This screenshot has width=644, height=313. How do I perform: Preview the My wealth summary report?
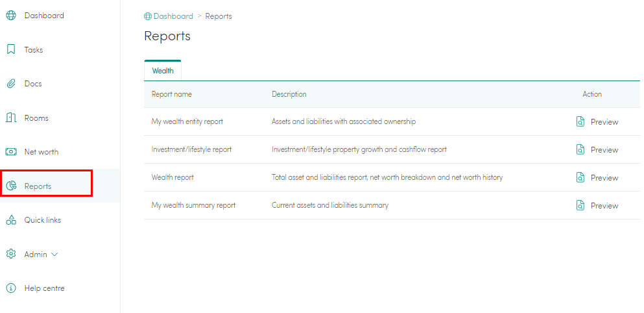click(597, 205)
